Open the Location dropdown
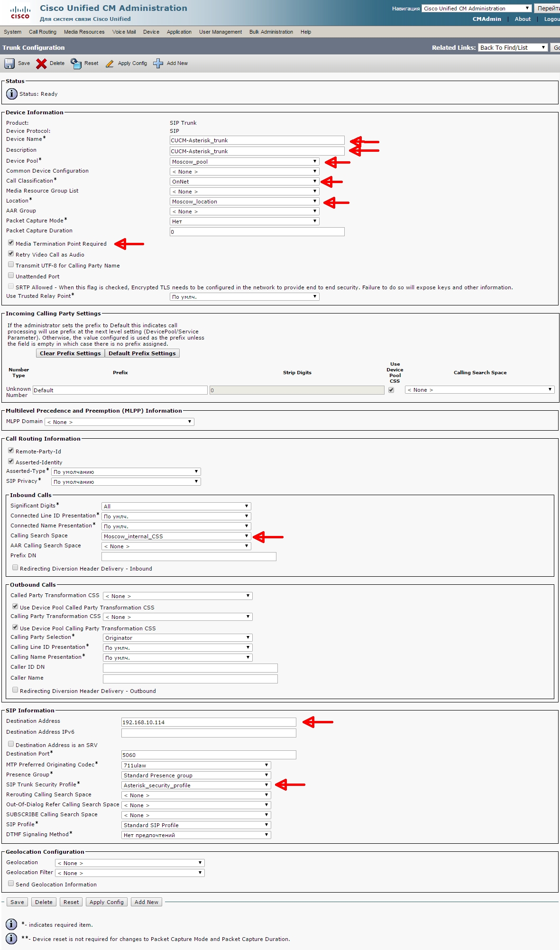Image resolution: width=560 pixels, height=950 pixels. (x=245, y=202)
